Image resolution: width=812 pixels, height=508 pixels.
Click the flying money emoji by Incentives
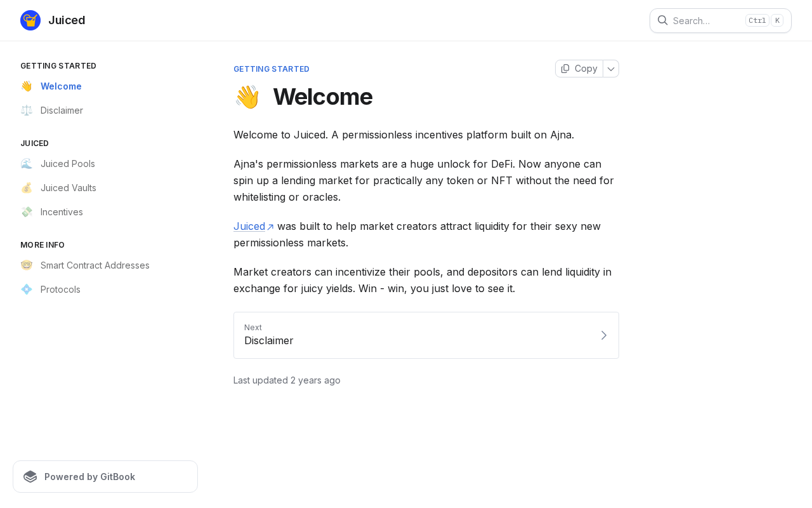[x=26, y=212]
